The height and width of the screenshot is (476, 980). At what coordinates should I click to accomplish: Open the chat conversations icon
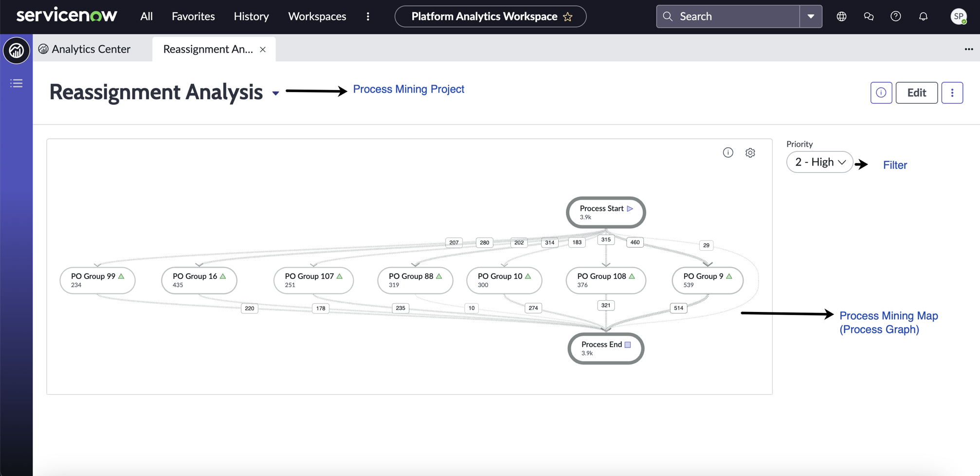tap(869, 17)
